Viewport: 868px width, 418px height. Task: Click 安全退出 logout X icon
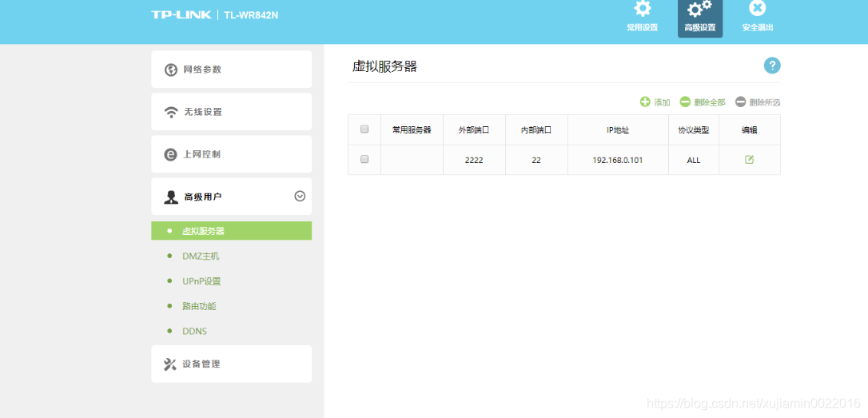[x=757, y=8]
